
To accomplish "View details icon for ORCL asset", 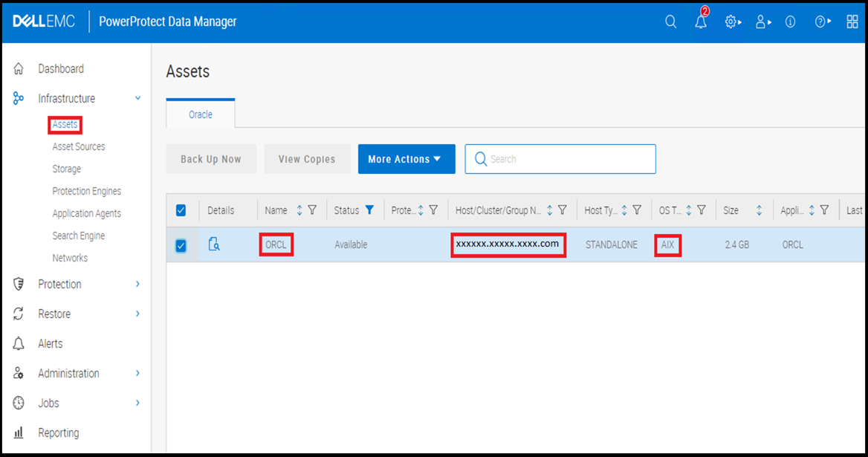I will click(214, 244).
